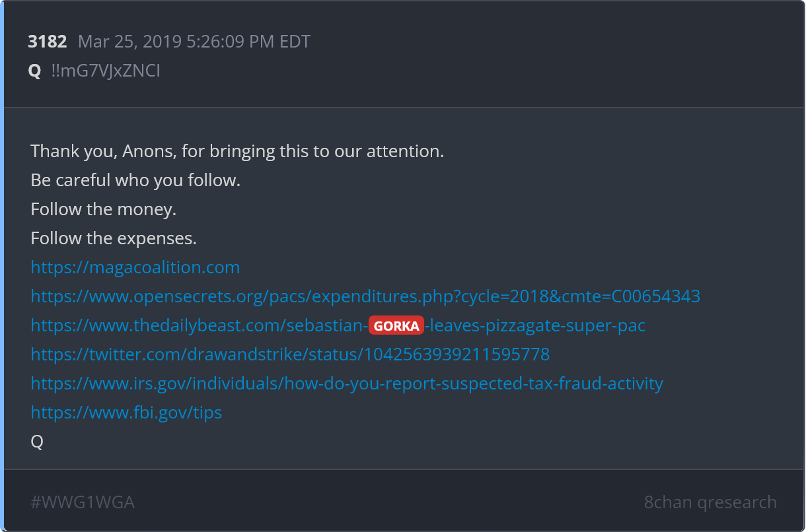
Task: Click the red GORKA highlight badge
Action: (x=396, y=325)
